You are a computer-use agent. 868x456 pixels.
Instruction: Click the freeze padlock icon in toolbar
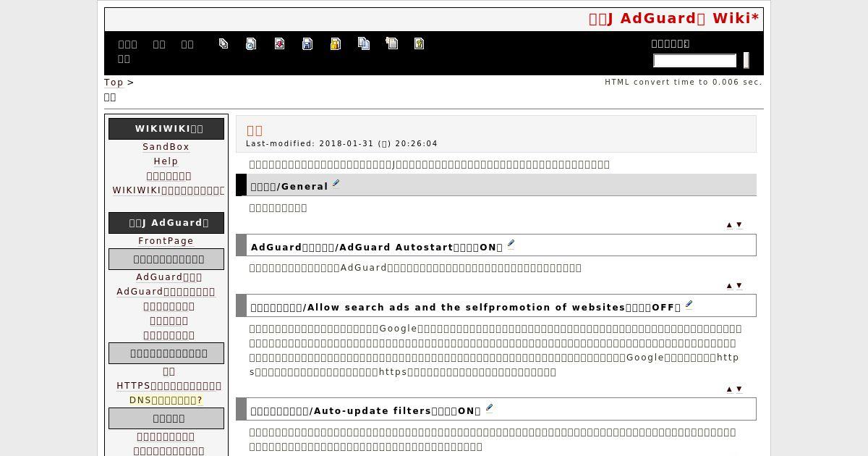[x=336, y=43]
